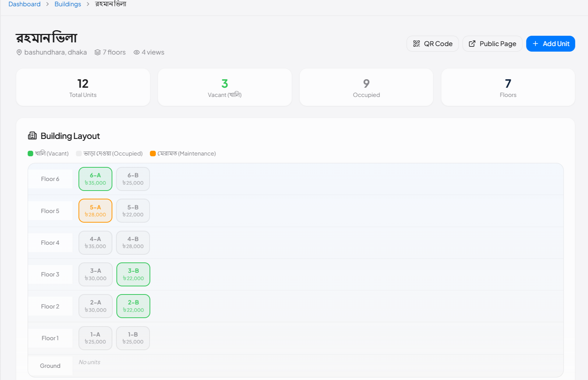Open Buildings breadcrumb link

[x=68, y=4]
